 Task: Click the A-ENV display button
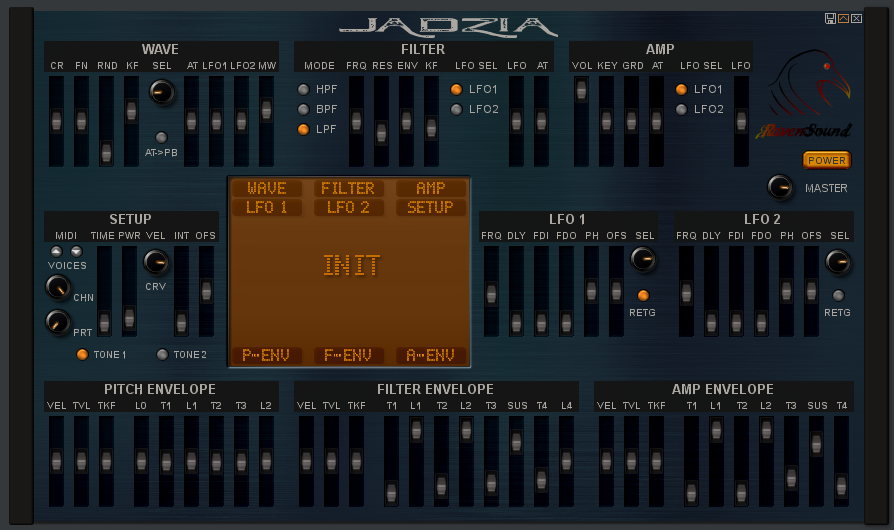[x=430, y=356]
